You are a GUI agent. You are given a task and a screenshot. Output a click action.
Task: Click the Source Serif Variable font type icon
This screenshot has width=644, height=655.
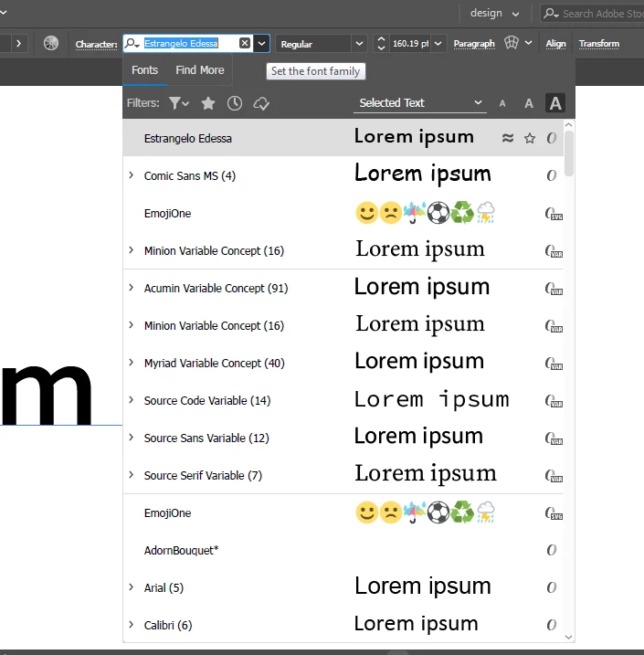click(554, 475)
